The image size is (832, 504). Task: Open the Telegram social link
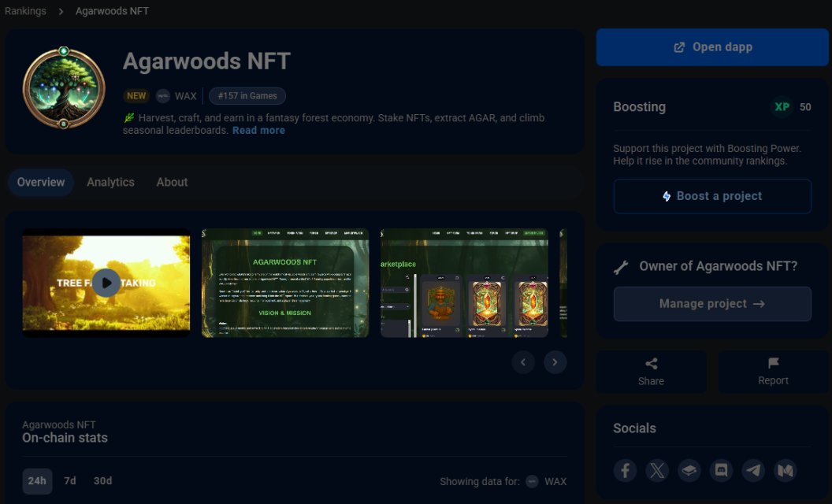point(753,470)
